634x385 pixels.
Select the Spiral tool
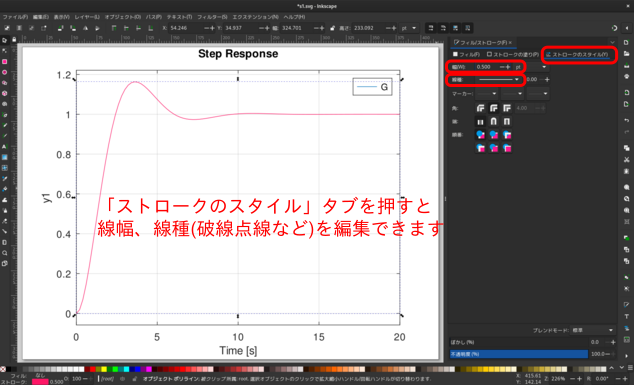[x=4, y=104]
